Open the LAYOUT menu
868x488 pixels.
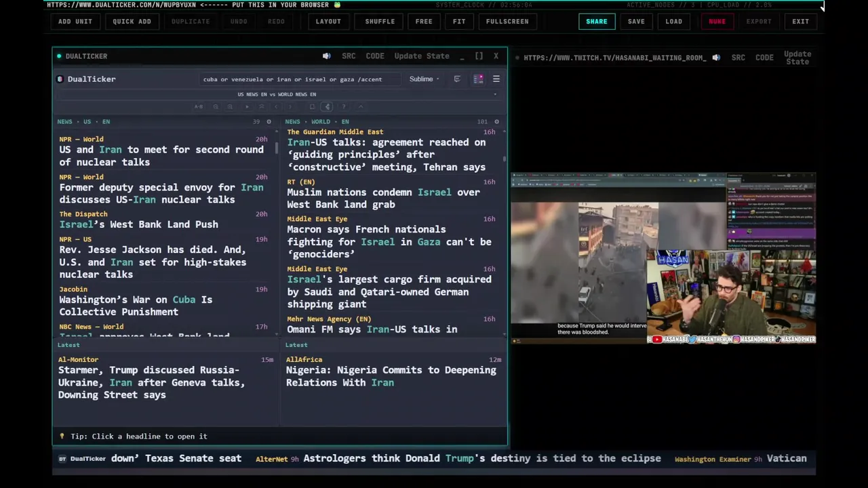[328, 22]
